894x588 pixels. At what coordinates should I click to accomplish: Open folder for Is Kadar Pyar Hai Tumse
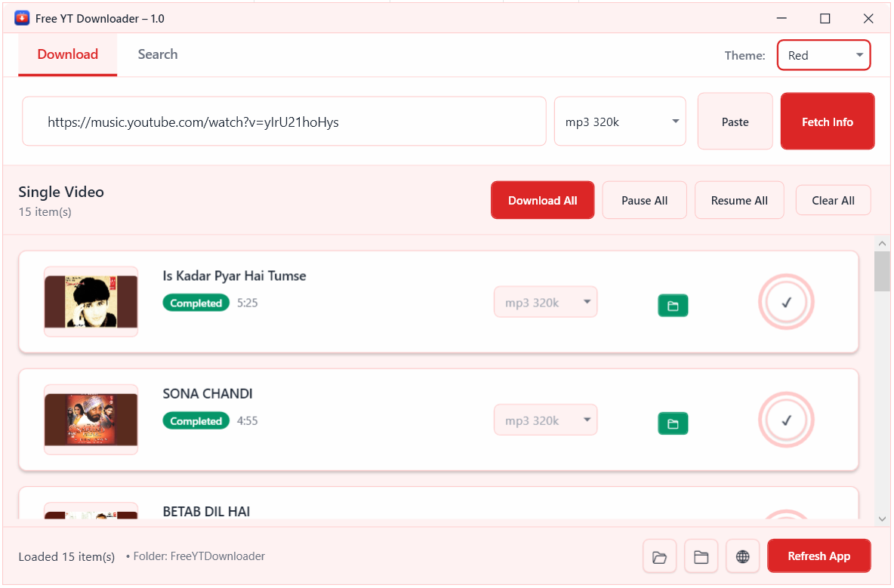coord(673,306)
